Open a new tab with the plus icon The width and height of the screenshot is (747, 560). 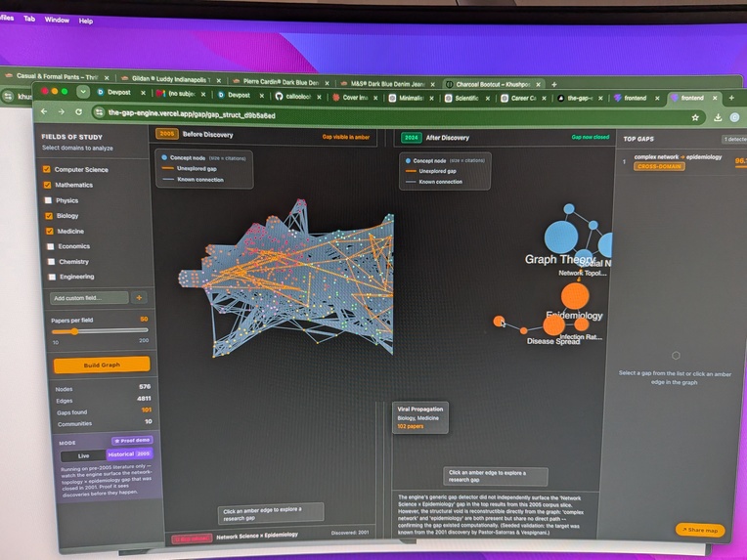coord(731,98)
